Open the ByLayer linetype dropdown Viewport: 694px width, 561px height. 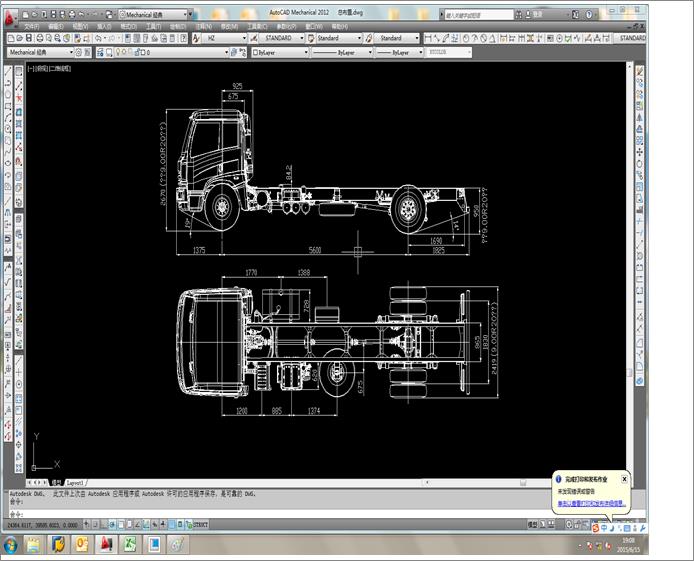click(x=370, y=52)
